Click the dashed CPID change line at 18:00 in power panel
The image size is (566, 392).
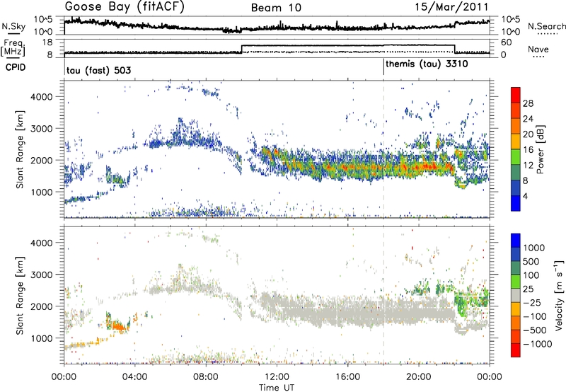pos(383,149)
